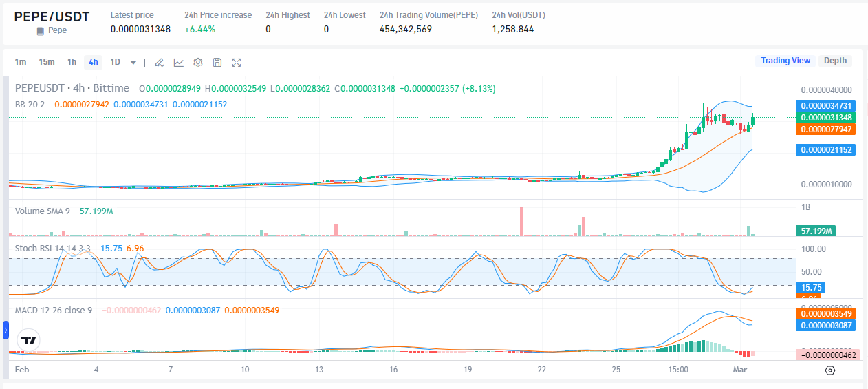
Task: Click the blue 0.0000003087 MACD axis label
Action: pos(825,325)
